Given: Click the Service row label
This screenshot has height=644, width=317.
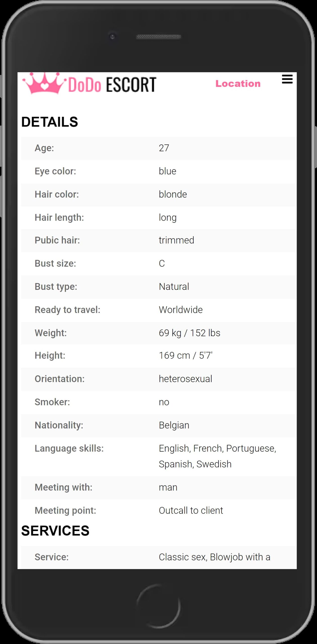Looking at the screenshot, I should (52, 557).
